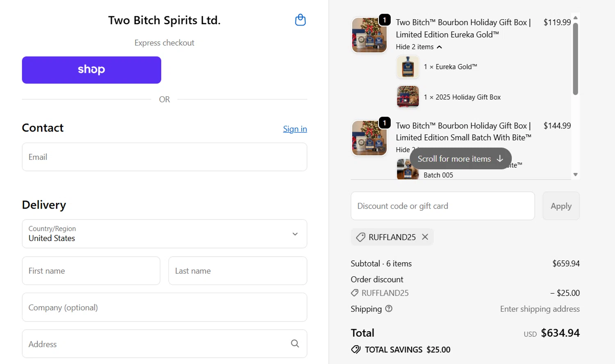Open the shopping bag cart icon
Screen dimensions: 615x364
[301, 20]
